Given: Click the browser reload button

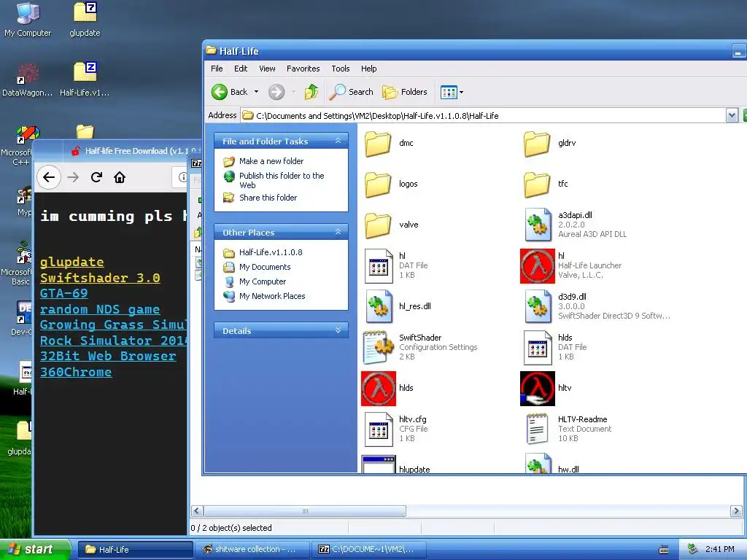Looking at the screenshot, I should click(97, 178).
